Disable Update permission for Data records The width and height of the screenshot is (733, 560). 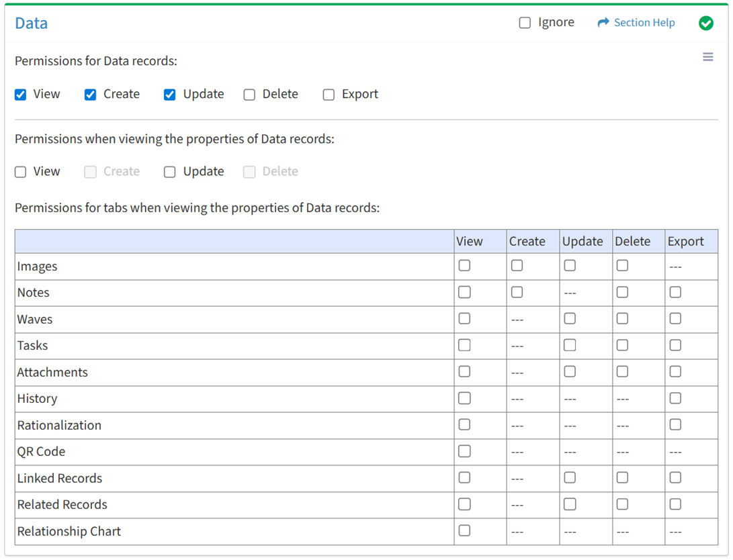(170, 95)
